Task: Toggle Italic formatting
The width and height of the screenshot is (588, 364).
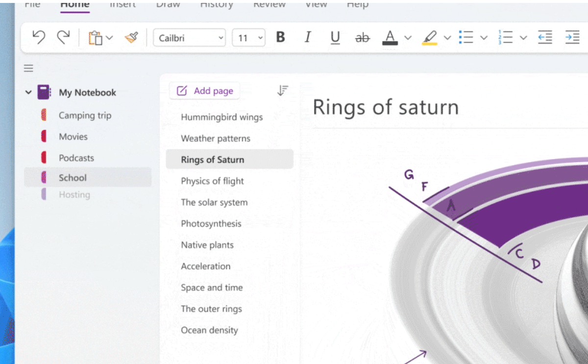Action: [308, 37]
